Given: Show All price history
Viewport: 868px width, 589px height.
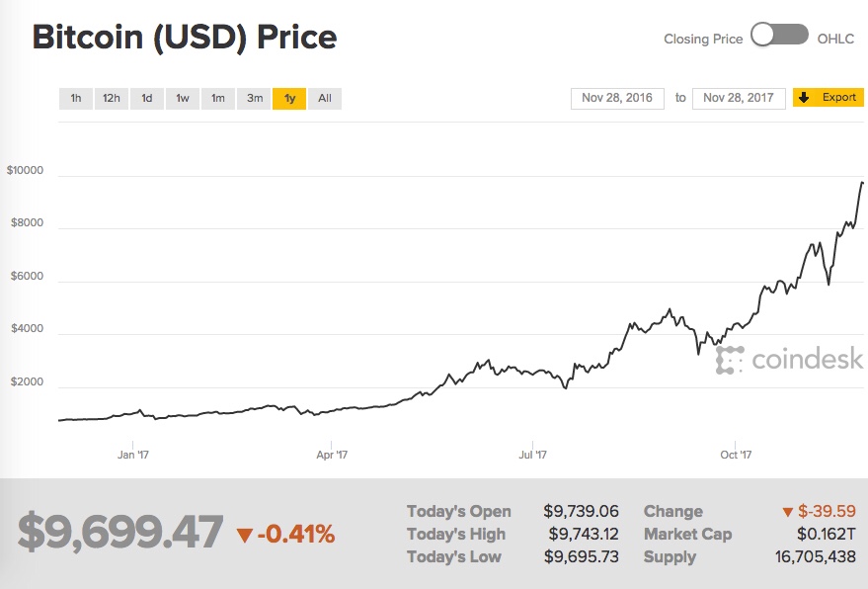Looking at the screenshot, I should pos(325,98).
